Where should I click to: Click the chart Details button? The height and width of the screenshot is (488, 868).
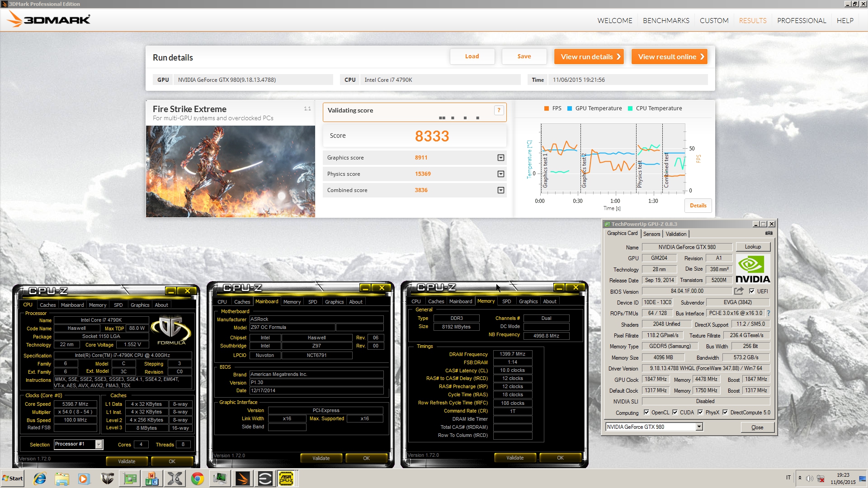[698, 206]
